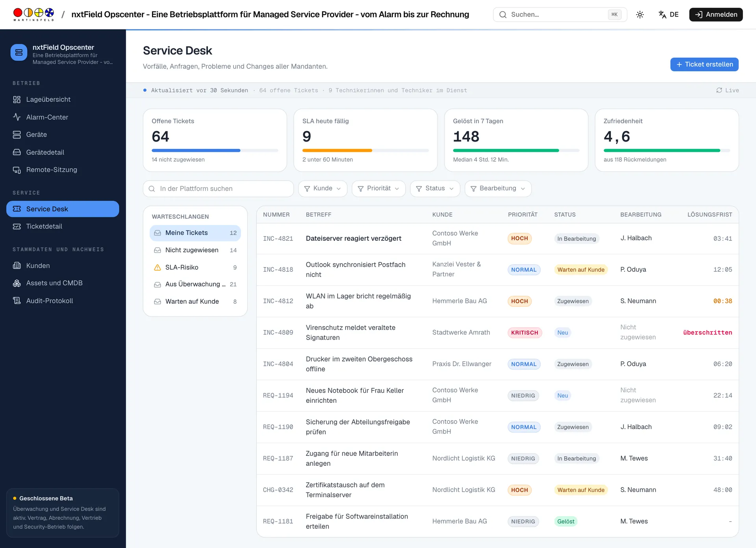The height and width of the screenshot is (548, 756).
Task: Click the SLA-Risiko warning triangle icon
Action: pyautogui.click(x=157, y=268)
